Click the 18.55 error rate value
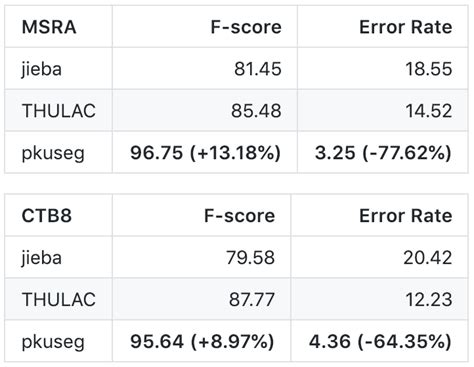This screenshot has height=367, width=474. click(x=429, y=69)
